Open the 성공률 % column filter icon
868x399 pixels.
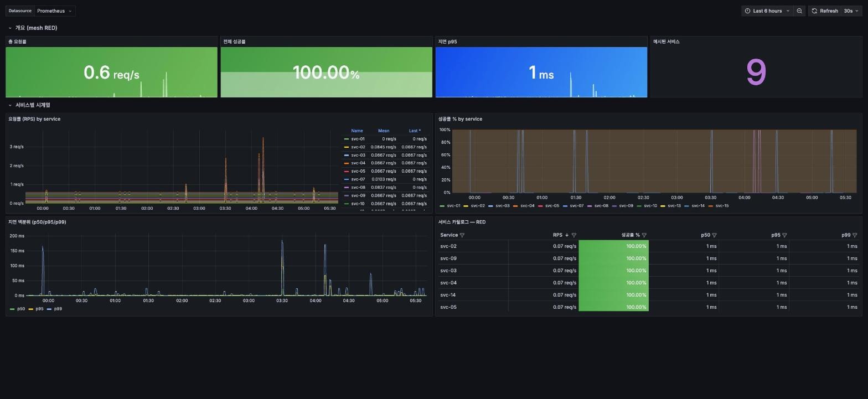click(644, 235)
